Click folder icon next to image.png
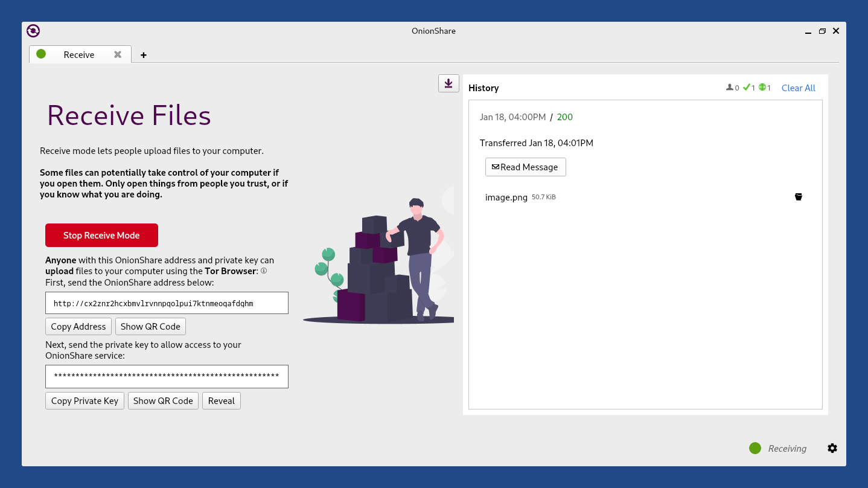The image size is (868, 488). pyautogui.click(x=799, y=197)
